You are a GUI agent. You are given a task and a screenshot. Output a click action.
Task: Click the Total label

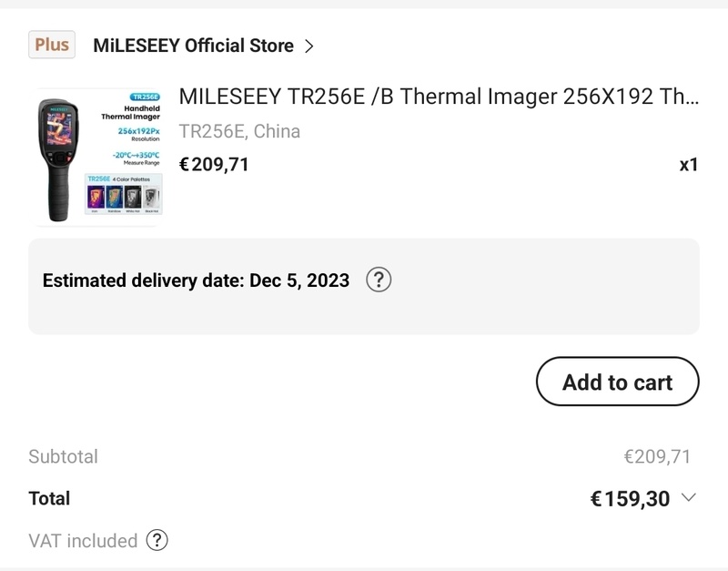tap(49, 498)
